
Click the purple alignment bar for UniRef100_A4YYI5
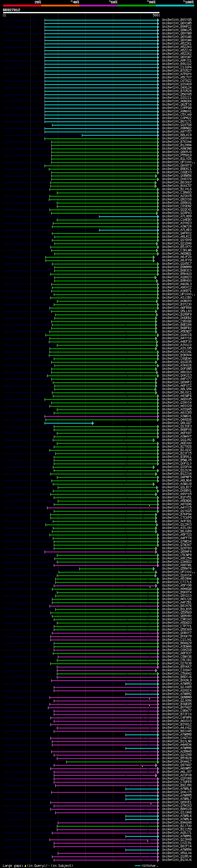pos(103,507)
